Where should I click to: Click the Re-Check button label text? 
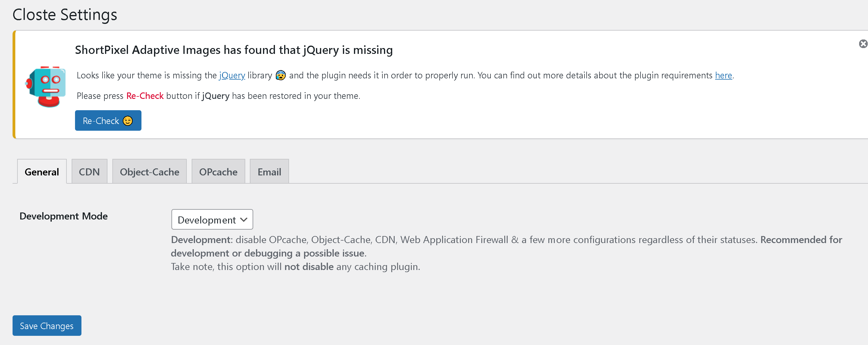pyautogui.click(x=101, y=121)
